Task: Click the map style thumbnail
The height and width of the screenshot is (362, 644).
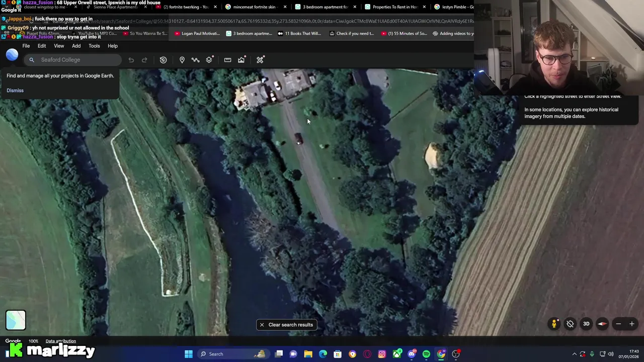Action: tap(16, 320)
